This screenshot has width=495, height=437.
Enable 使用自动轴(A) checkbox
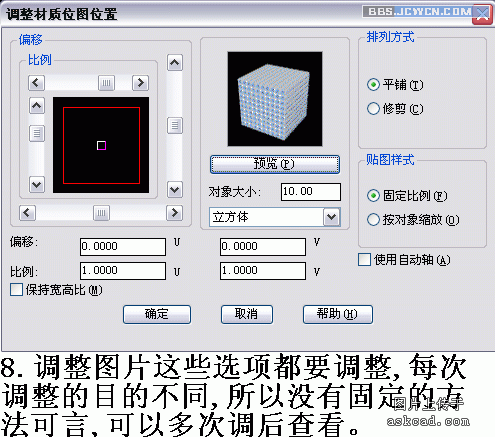pos(364,260)
